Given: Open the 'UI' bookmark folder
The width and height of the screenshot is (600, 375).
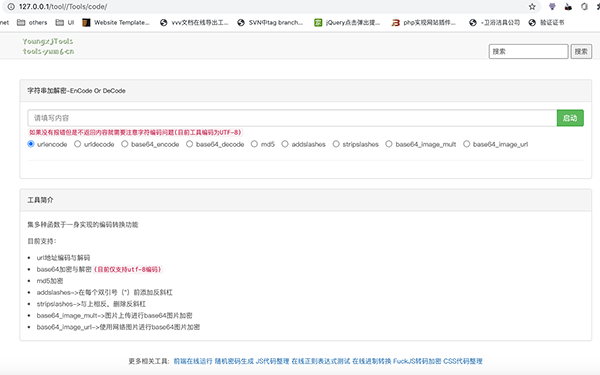Looking at the screenshot, I should pos(65,23).
